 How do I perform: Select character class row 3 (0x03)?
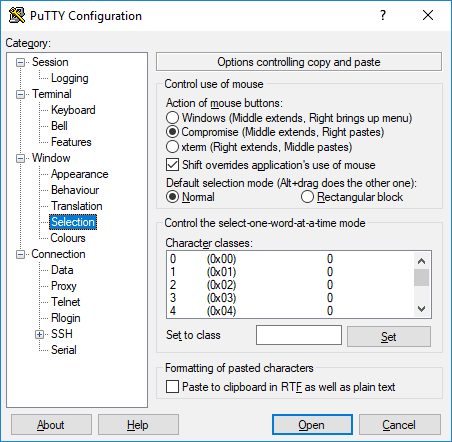click(x=290, y=298)
